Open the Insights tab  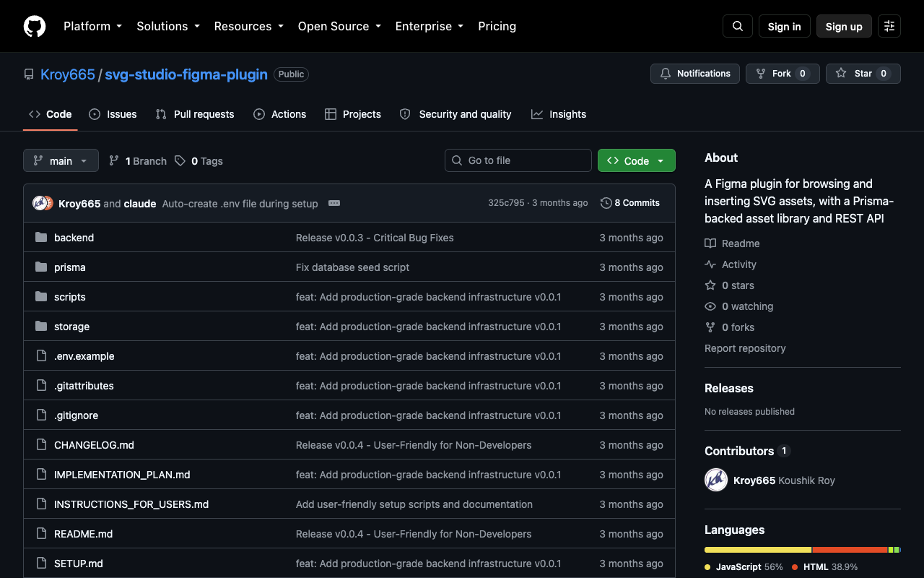pos(559,114)
